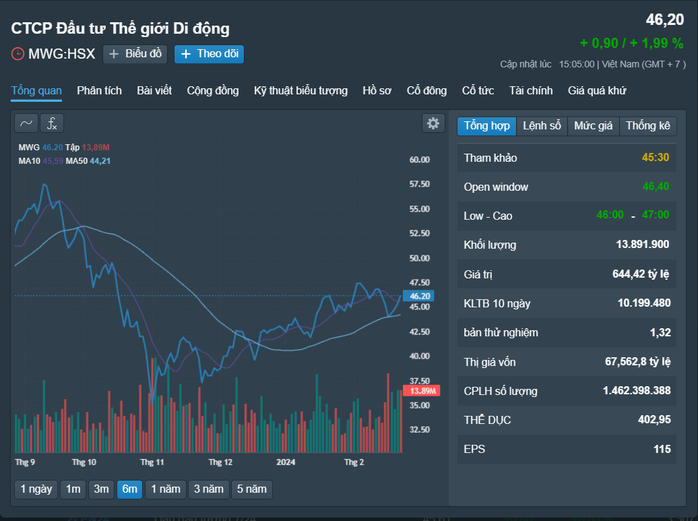The height and width of the screenshot is (521, 698).
Task: Switch to Lệnh số panel tab
Action: pos(542,126)
